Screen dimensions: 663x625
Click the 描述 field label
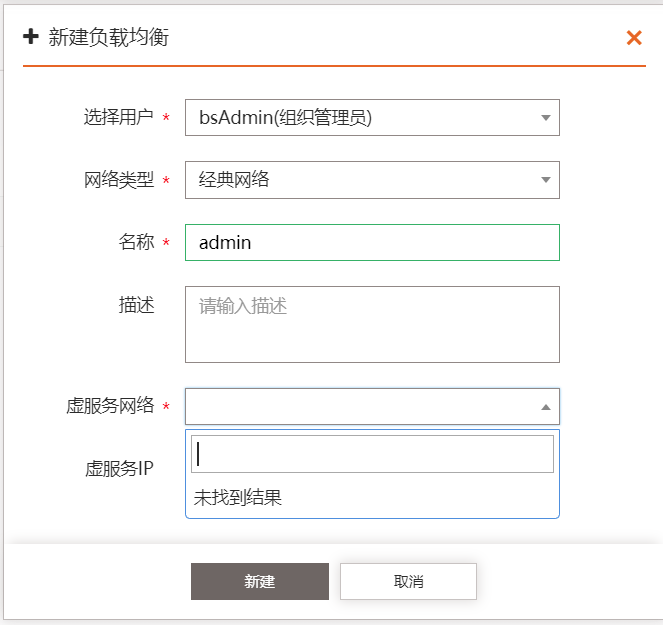coord(136,306)
